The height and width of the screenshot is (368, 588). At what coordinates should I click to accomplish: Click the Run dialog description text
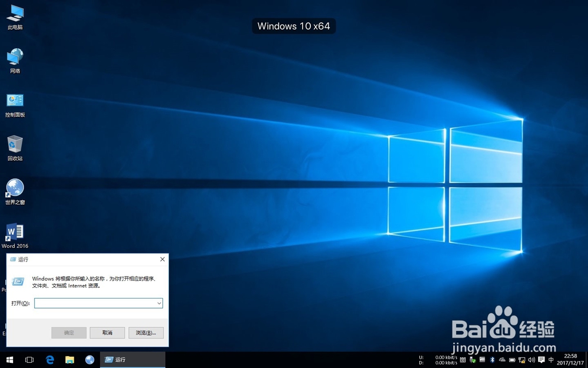94,282
